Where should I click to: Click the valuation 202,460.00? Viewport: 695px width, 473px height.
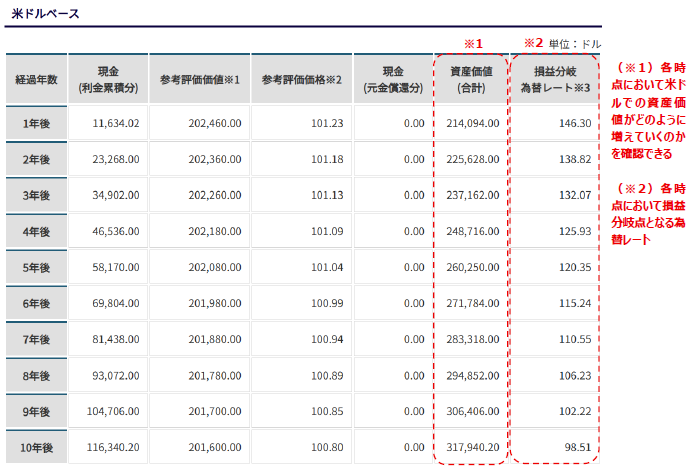pyautogui.click(x=215, y=123)
